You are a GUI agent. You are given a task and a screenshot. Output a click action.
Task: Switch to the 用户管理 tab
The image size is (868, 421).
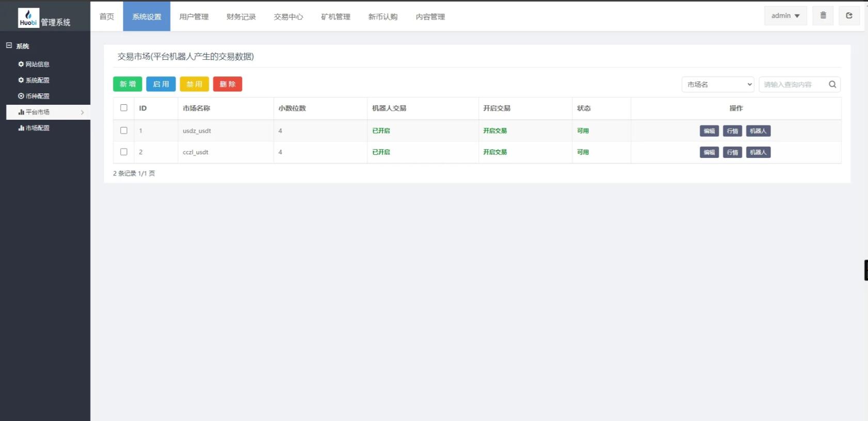click(x=194, y=17)
